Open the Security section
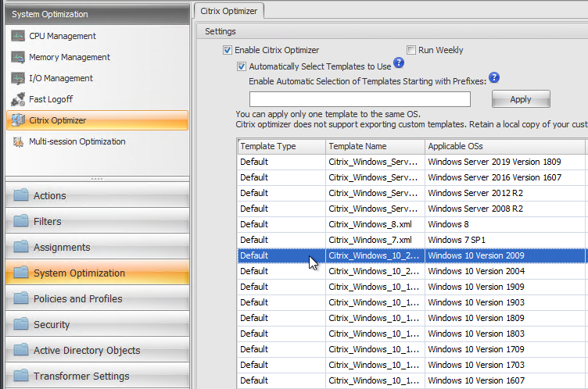Viewport: 588px width, 389px height. pos(98,324)
